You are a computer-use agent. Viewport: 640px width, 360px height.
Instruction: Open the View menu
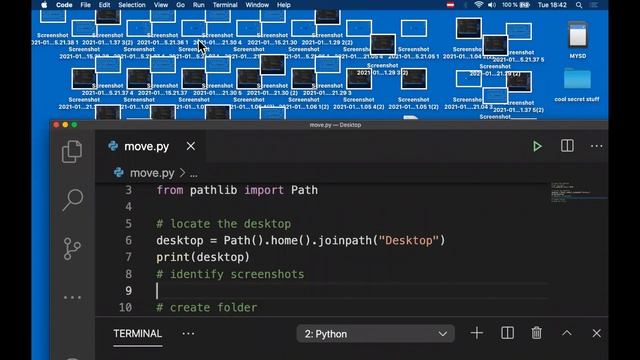pyautogui.click(x=161, y=5)
